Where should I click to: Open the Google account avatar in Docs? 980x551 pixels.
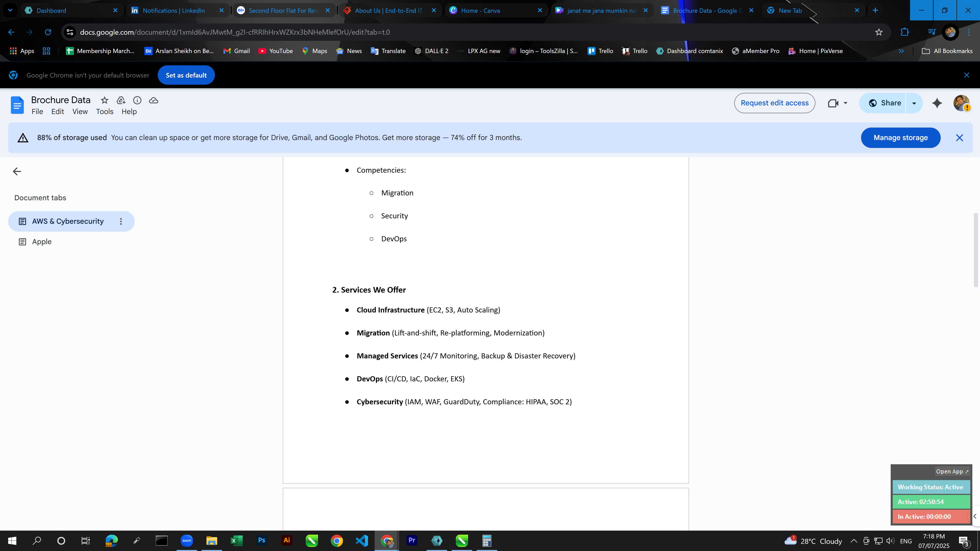coord(961,103)
